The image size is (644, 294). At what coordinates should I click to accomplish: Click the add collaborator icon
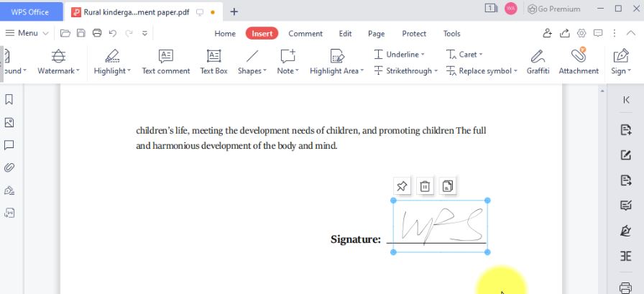coord(547,33)
